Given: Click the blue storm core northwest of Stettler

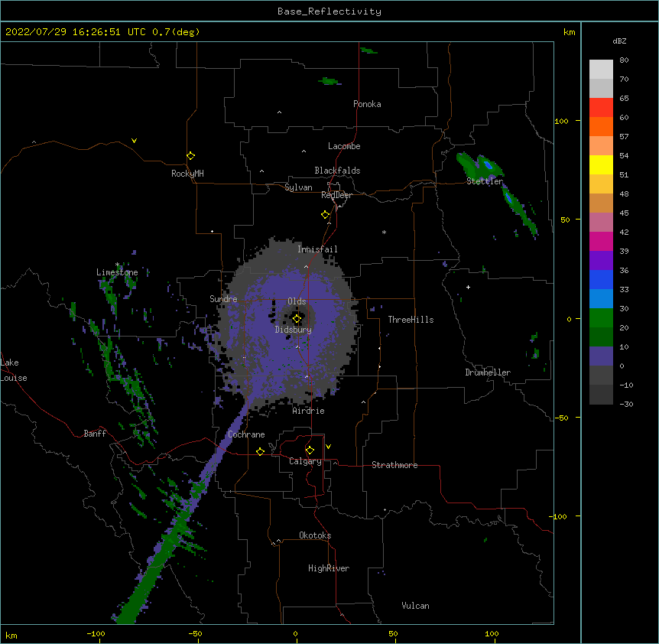Looking at the screenshot, I should (x=488, y=164).
